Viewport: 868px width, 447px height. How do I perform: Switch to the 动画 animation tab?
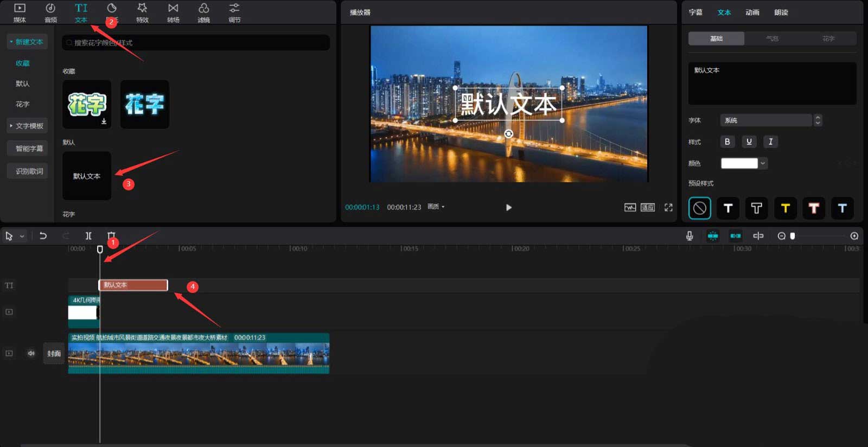pos(752,12)
